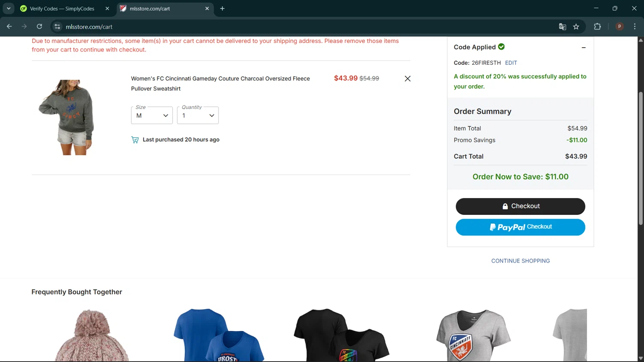Click the green Code Applied checkmark icon
Screen dimensions: 644x362
[x=501, y=47]
